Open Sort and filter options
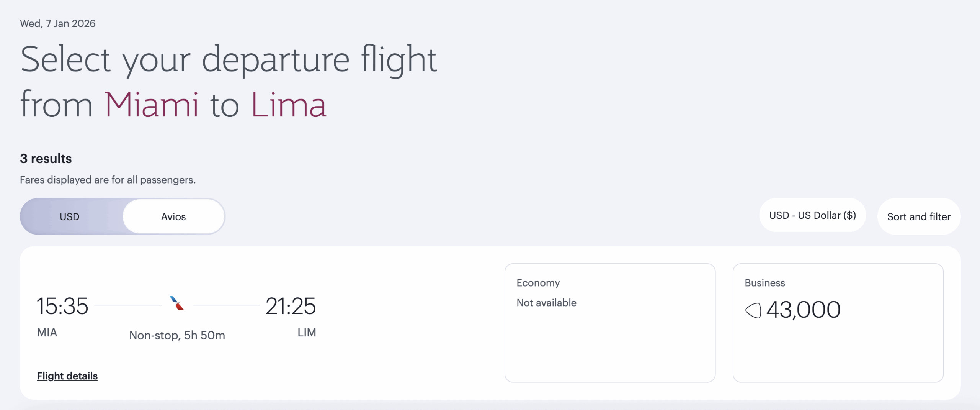Screen dimensions: 980x410 pyautogui.click(x=918, y=216)
